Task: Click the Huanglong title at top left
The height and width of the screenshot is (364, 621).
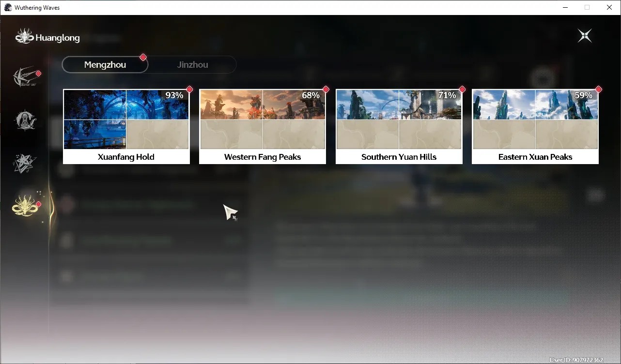Action: (58, 38)
